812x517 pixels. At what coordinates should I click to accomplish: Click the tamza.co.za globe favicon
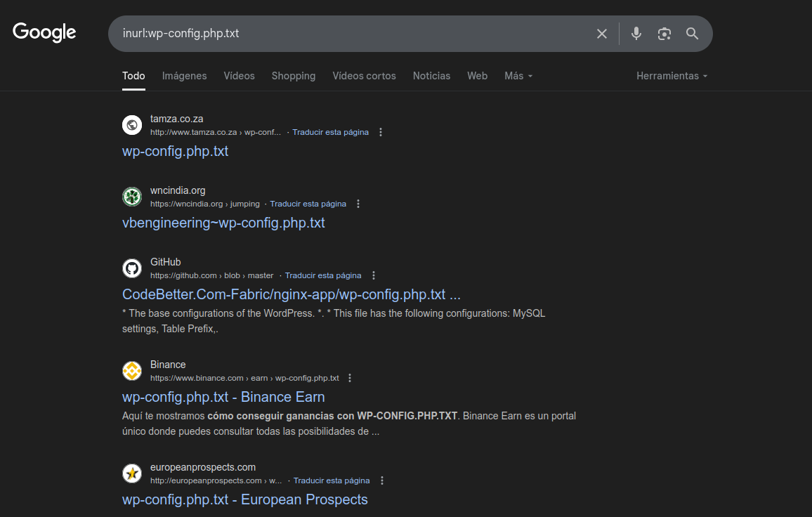tap(132, 125)
